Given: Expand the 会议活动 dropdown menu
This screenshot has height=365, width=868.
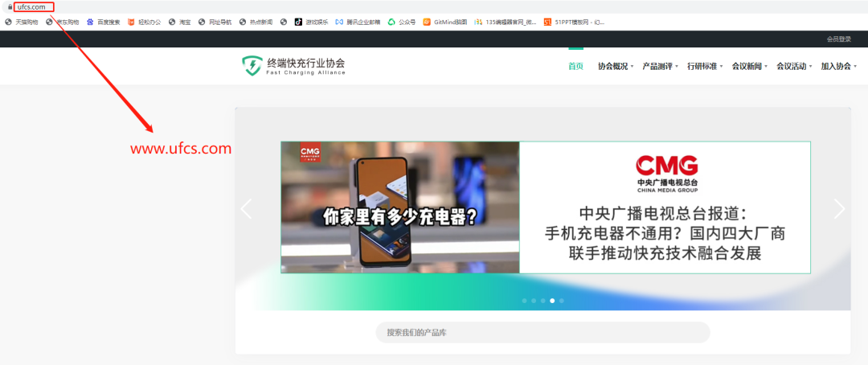Looking at the screenshot, I should coord(794,67).
